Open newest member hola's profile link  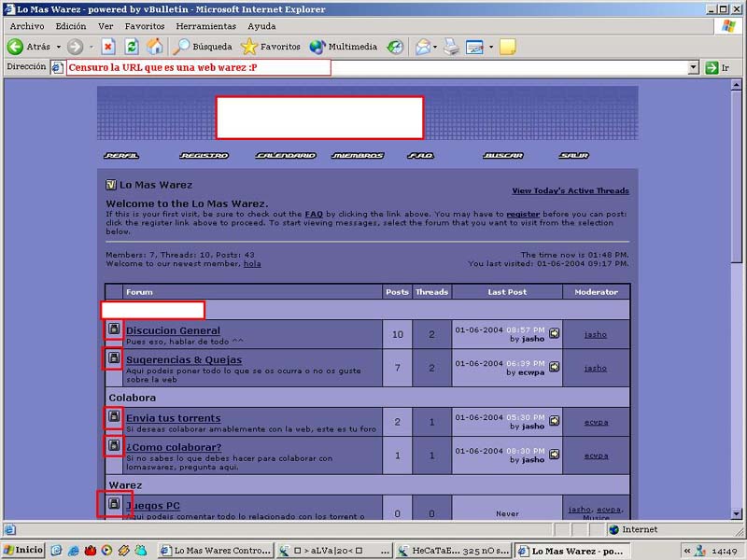252,264
